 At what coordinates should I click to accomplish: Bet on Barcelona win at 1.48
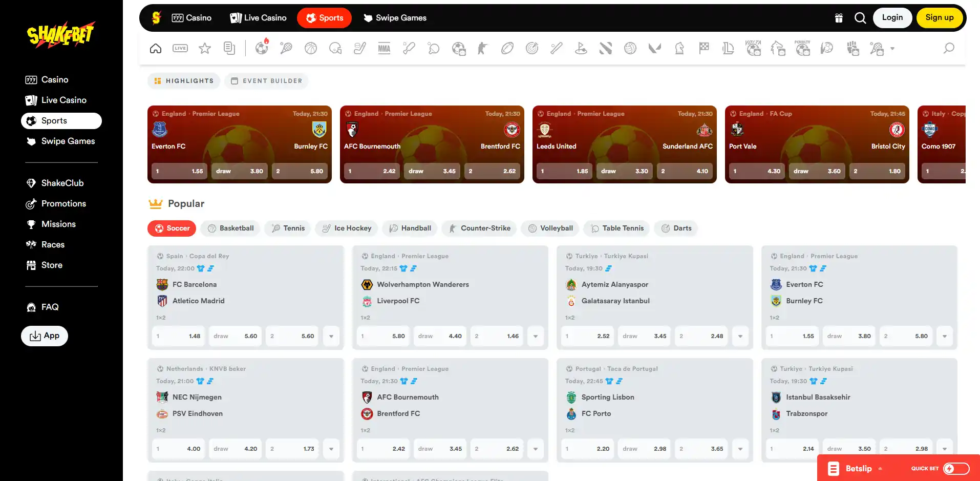(x=178, y=336)
